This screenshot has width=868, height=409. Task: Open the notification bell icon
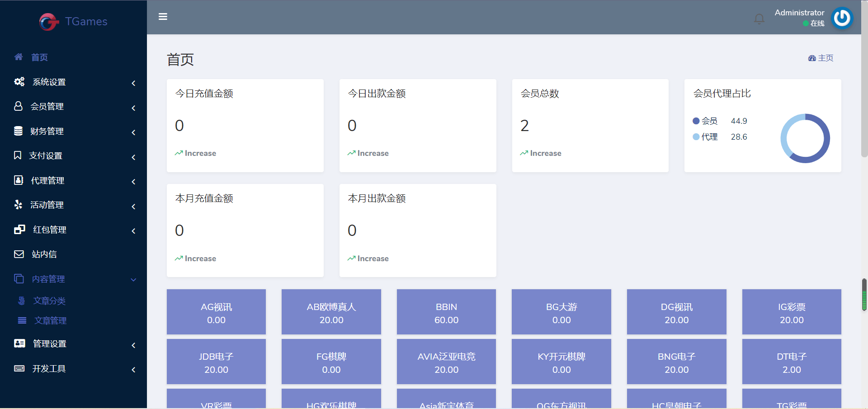759,19
